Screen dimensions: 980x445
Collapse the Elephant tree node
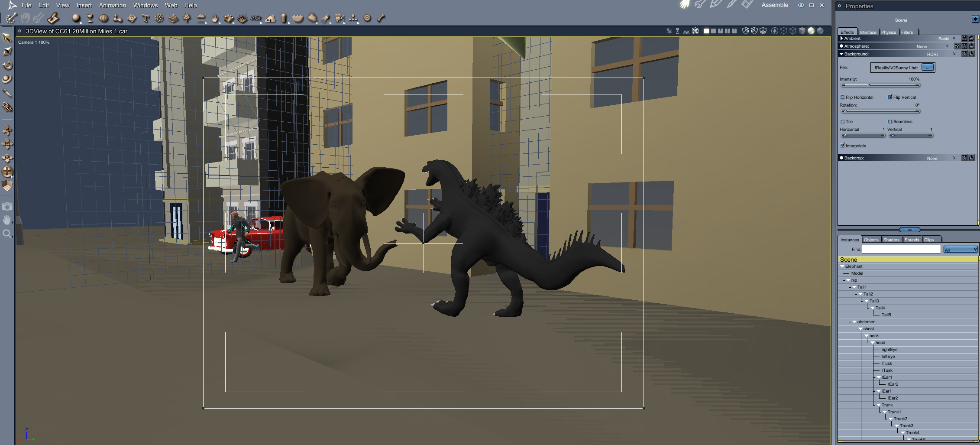[x=842, y=266]
